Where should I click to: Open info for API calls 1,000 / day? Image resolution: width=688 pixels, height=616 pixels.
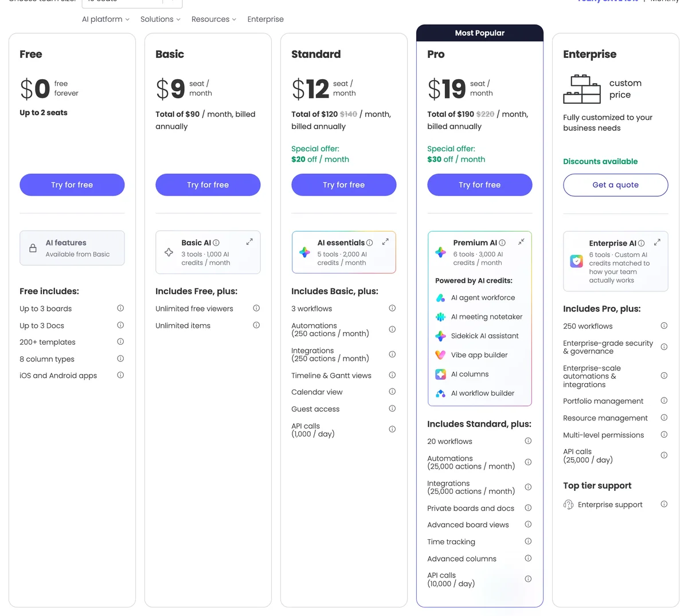pyautogui.click(x=392, y=429)
